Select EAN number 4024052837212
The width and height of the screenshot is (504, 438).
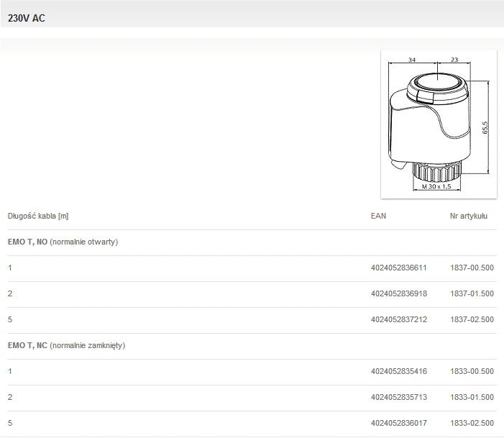[398, 319]
